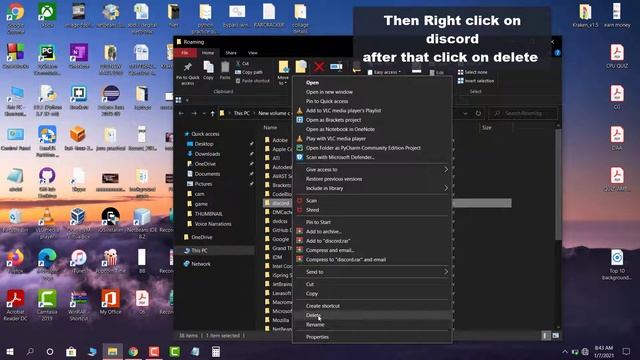Expand the Include in library submenu
The height and width of the screenshot is (360, 640).
click(372, 188)
